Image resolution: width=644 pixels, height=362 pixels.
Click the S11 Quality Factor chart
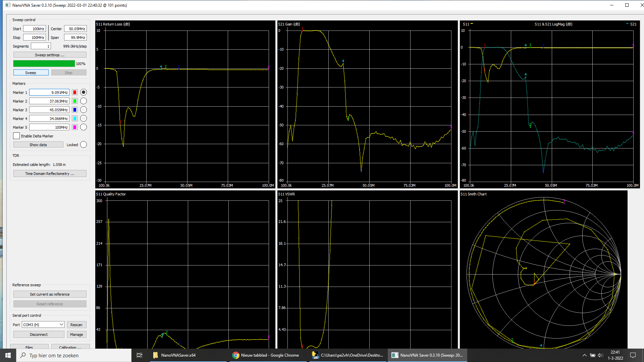click(x=185, y=269)
